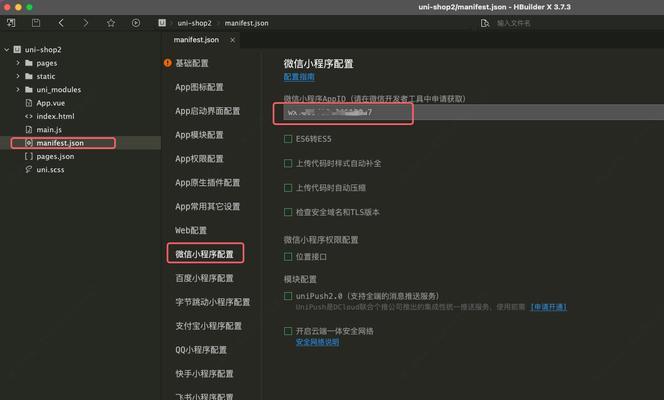Check 检查安全域名和TLS版本 option
This screenshot has height=400, width=664.
(288, 212)
